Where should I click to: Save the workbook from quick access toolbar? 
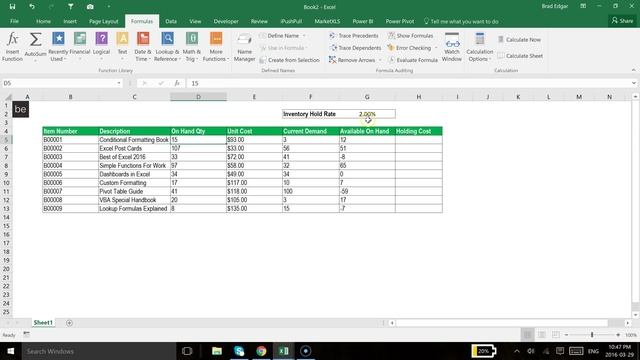tap(12, 7)
